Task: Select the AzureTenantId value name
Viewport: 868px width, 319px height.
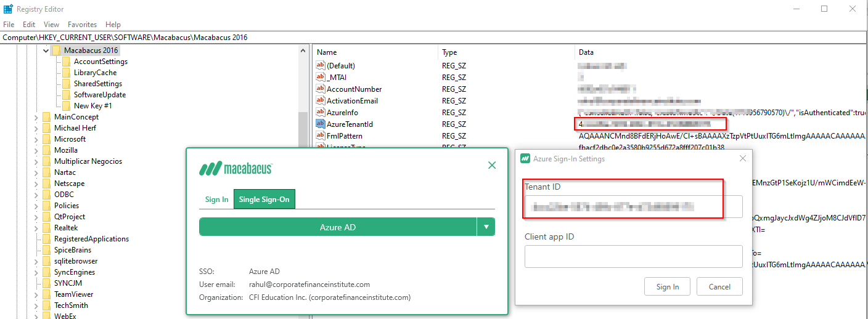Action: (350, 124)
